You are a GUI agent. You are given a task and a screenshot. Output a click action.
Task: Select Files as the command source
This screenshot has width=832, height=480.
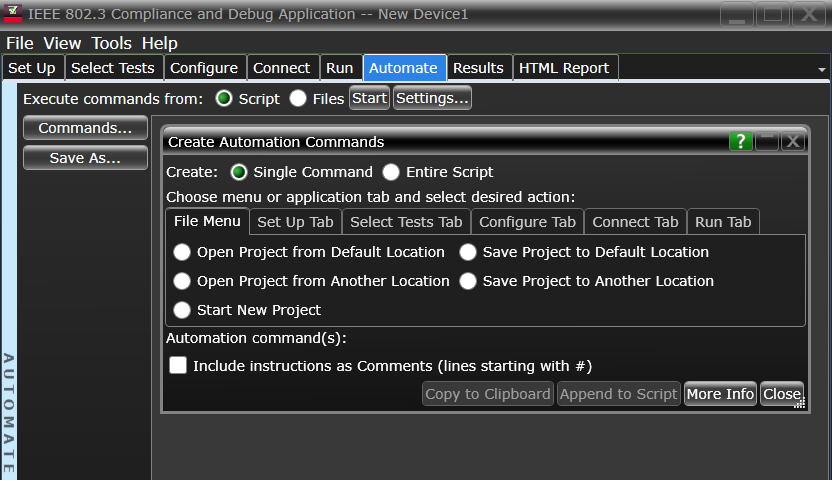[x=298, y=98]
